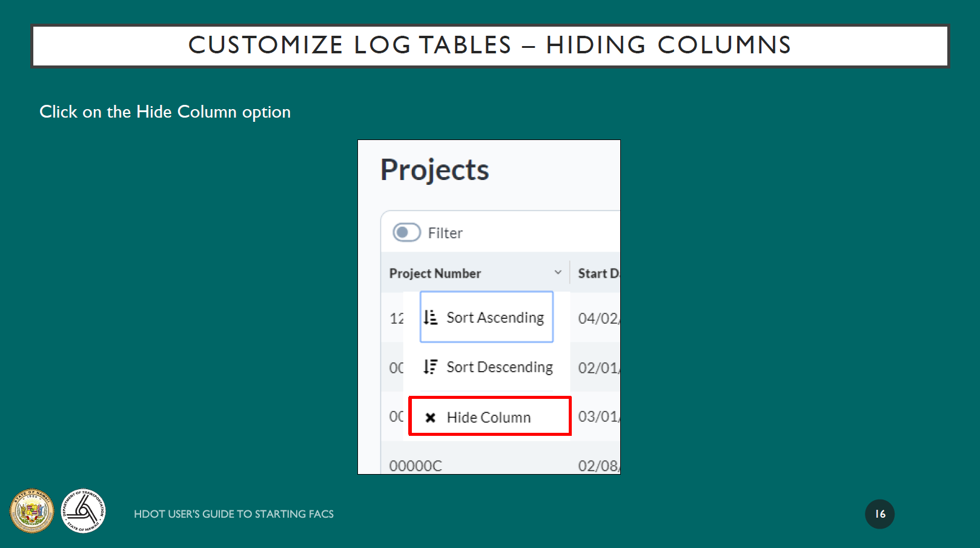
Task: Click the slide title Customize Log Tables
Action: click(x=490, y=45)
